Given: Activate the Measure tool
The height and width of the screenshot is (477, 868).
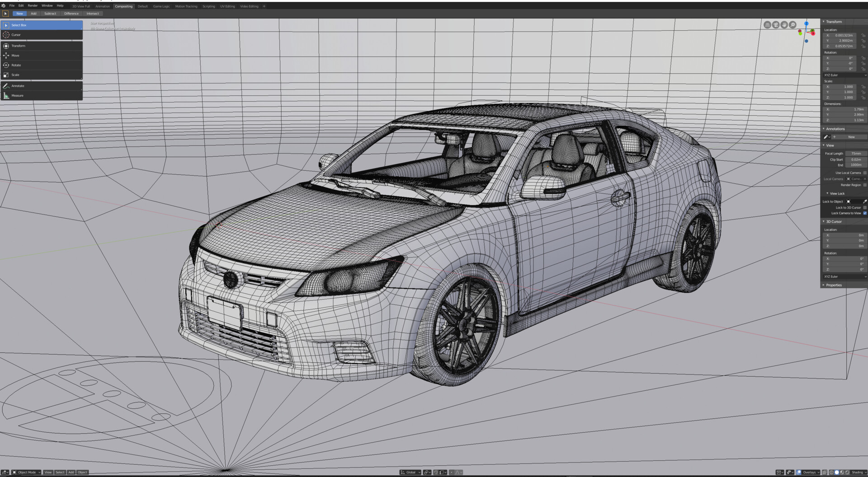Looking at the screenshot, I should [x=42, y=96].
